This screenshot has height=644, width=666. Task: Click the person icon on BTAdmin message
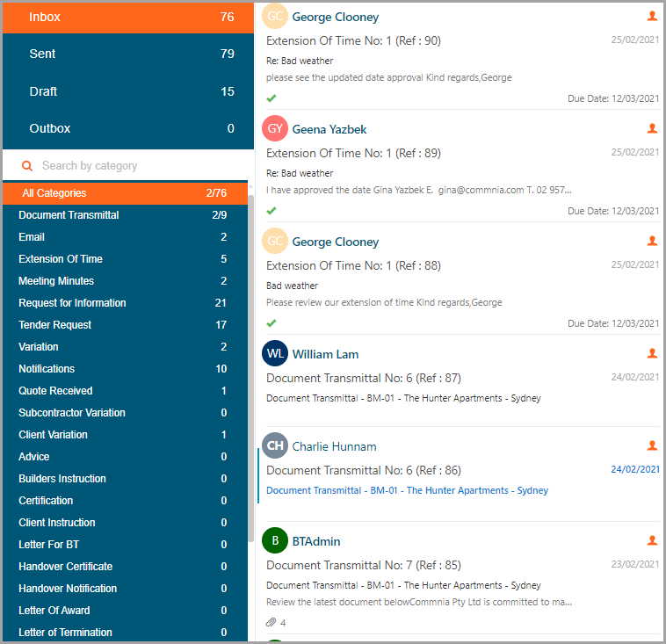(652, 540)
